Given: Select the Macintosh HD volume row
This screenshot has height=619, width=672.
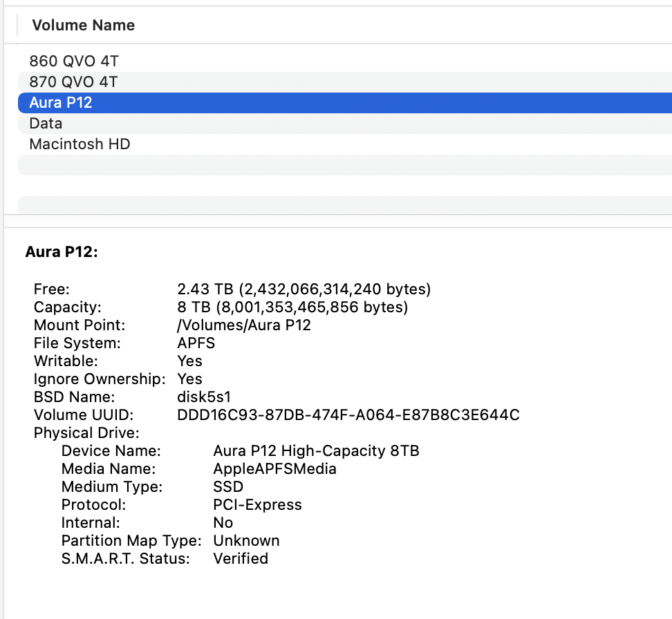Looking at the screenshot, I should tap(345, 144).
